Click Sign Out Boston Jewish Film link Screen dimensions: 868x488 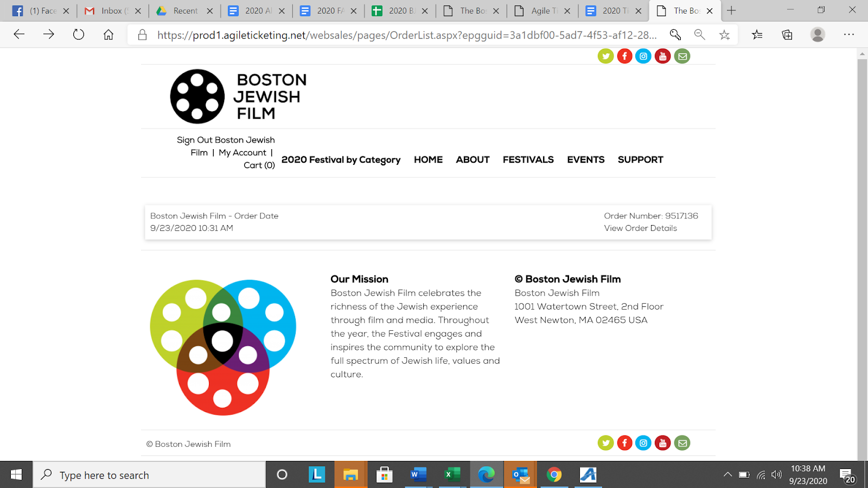point(226,146)
